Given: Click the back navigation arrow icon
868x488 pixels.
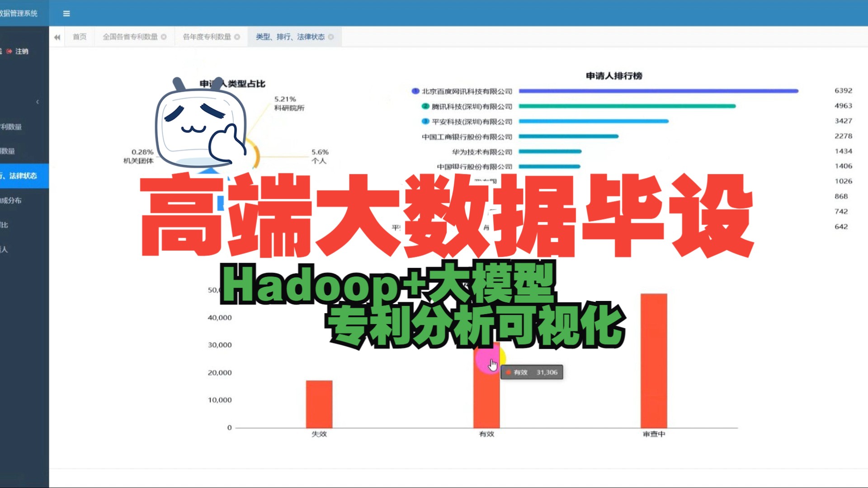Looking at the screenshot, I should point(57,37).
